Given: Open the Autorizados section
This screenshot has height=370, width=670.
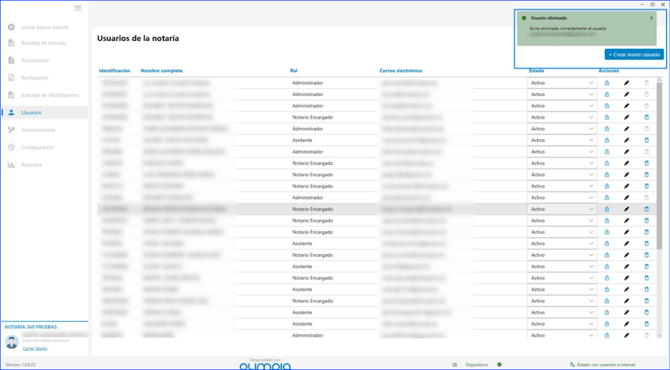Looking at the screenshot, I should 35,61.
